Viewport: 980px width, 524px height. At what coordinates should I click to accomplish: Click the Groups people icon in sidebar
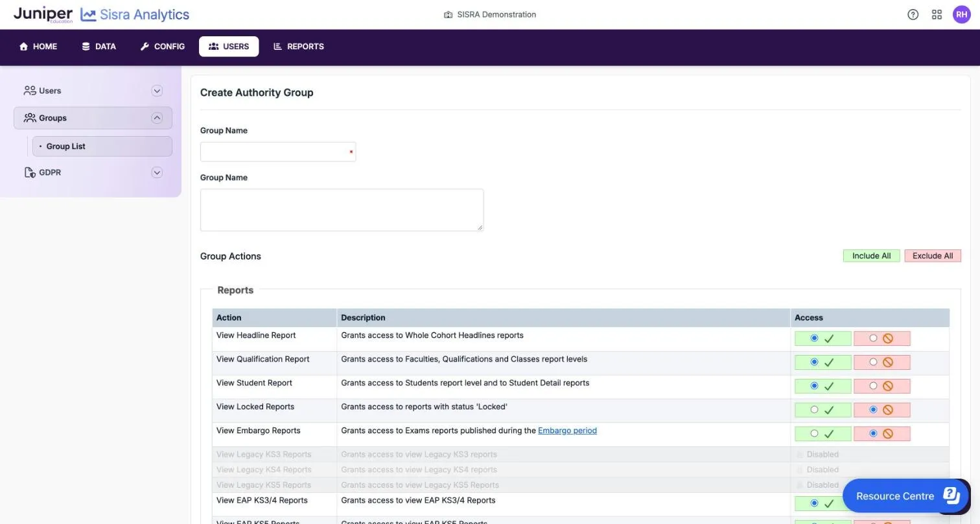point(30,118)
